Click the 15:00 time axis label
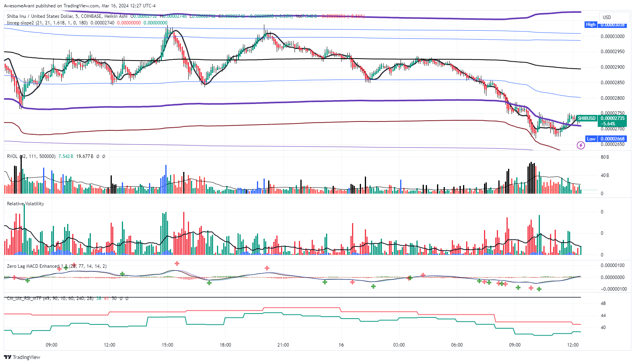Image resolution: width=635 pixels, height=364 pixels. point(167,345)
